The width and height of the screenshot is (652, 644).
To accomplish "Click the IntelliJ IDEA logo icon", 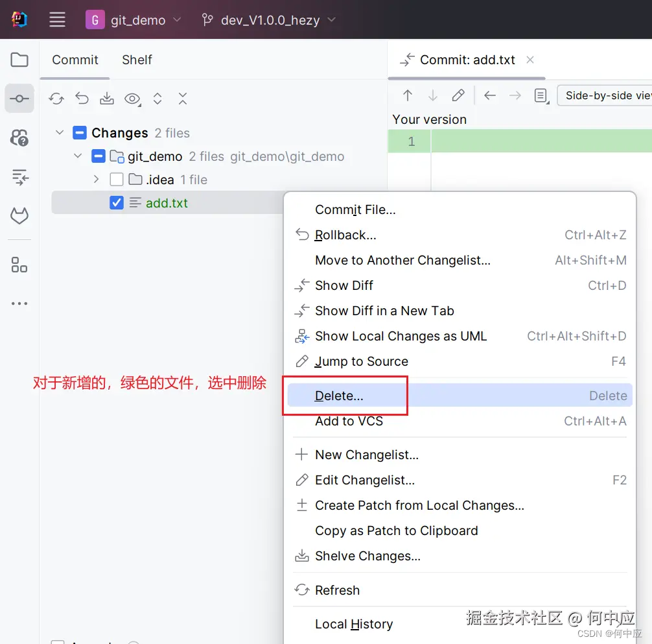I will 19,19.
